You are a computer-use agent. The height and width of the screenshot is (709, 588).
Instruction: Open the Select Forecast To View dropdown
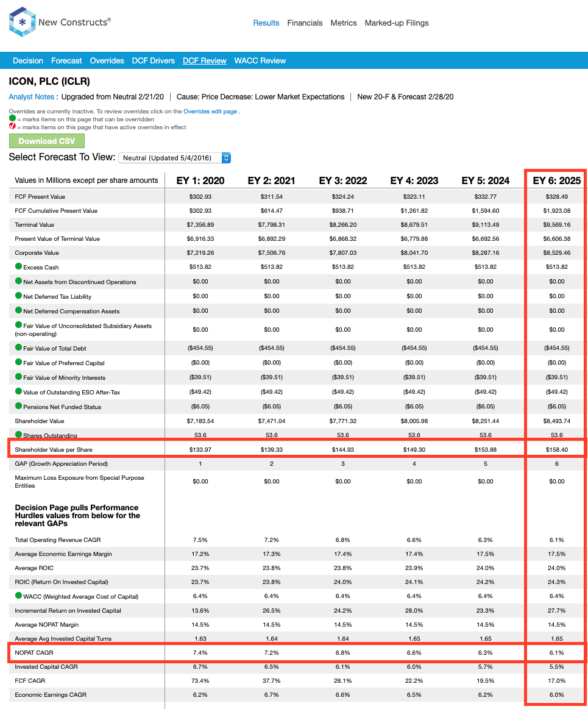(x=174, y=158)
